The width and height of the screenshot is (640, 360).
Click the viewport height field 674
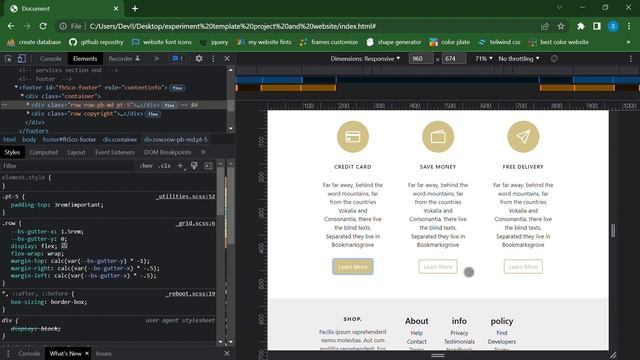tap(453, 59)
